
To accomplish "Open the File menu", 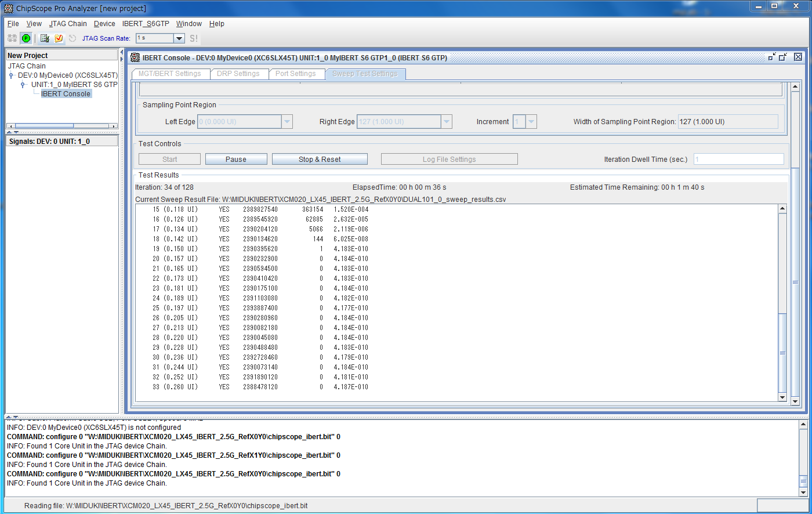I will [x=13, y=24].
